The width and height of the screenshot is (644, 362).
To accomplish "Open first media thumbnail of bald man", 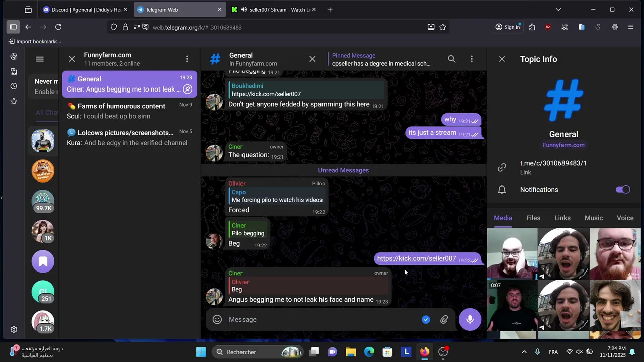I will click(512, 253).
